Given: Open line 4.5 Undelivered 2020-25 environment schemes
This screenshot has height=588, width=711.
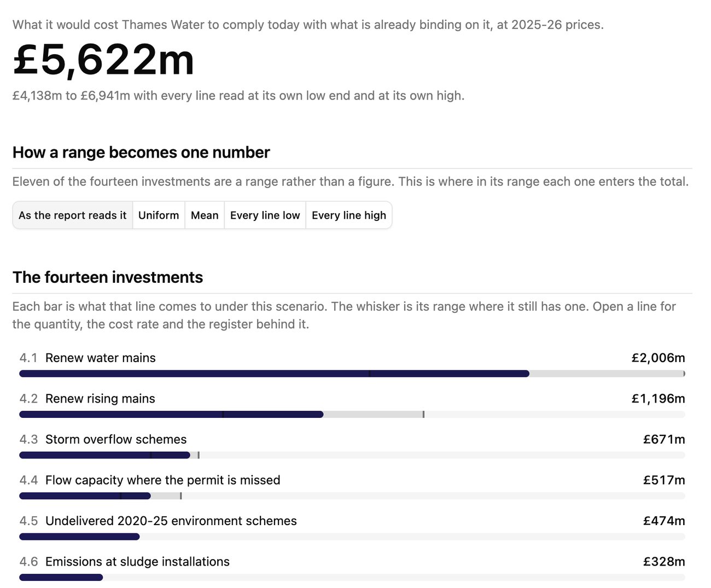Looking at the screenshot, I should 352,528.
